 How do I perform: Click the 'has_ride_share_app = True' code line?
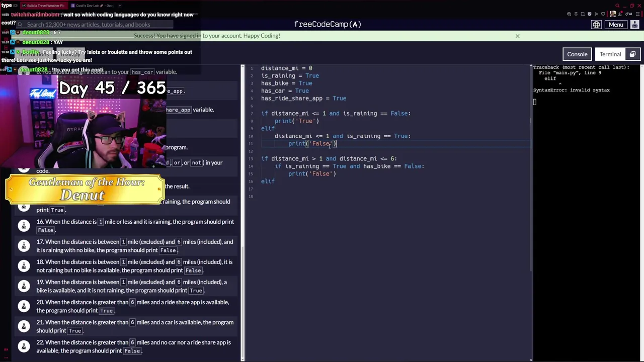point(303,98)
